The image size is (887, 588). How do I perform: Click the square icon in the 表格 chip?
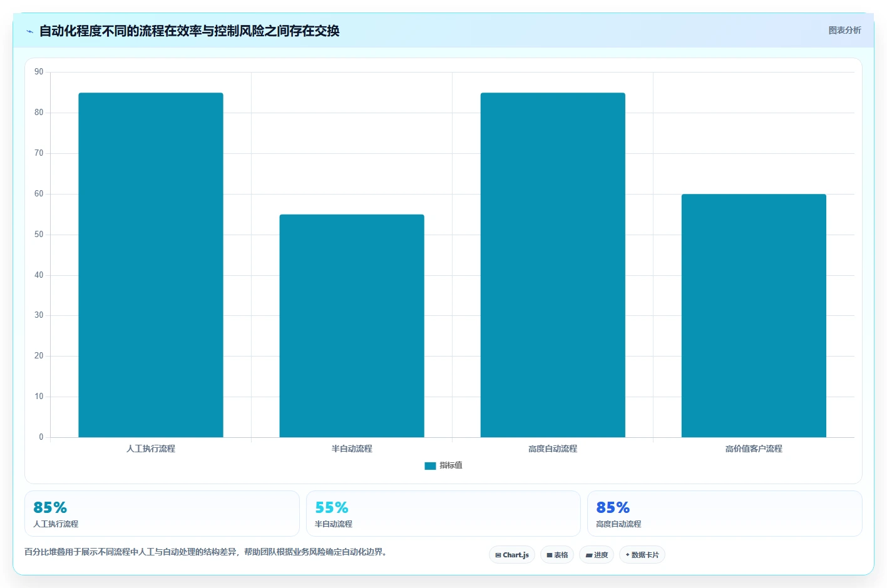pyautogui.click(x=550, y=555)
